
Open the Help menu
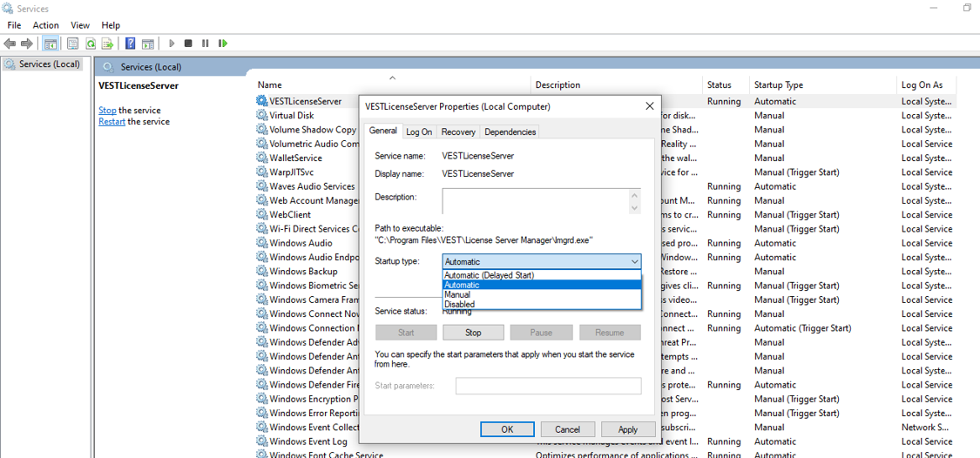tap(111, 25)
